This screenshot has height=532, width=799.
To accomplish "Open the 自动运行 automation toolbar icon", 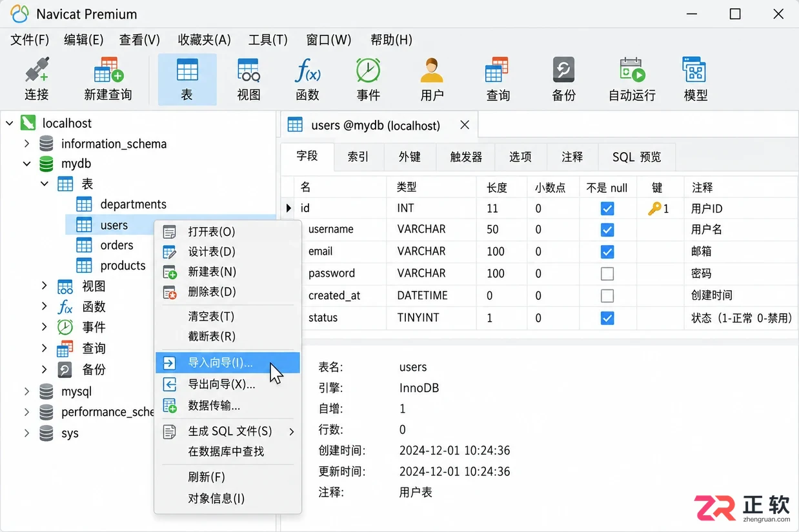I will pos(632,79).
